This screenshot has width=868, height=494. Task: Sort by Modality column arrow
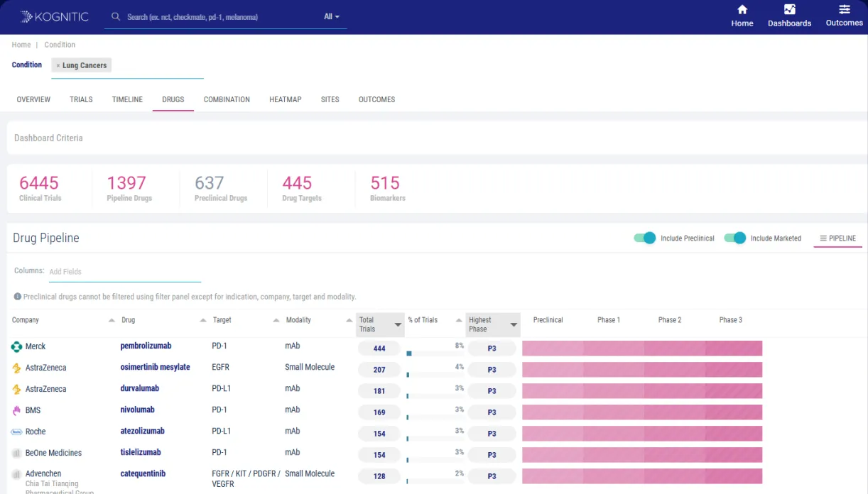click(349, 320)
